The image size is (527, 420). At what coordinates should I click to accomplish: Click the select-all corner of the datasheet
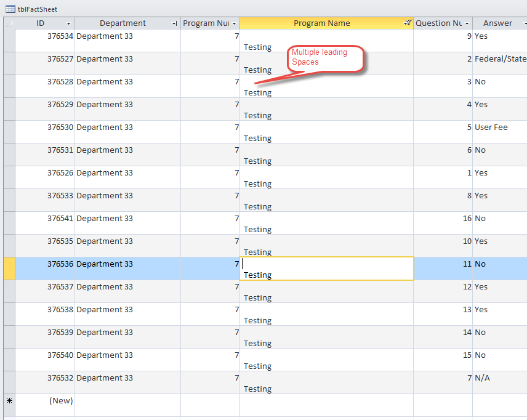[x=9, y=23]
